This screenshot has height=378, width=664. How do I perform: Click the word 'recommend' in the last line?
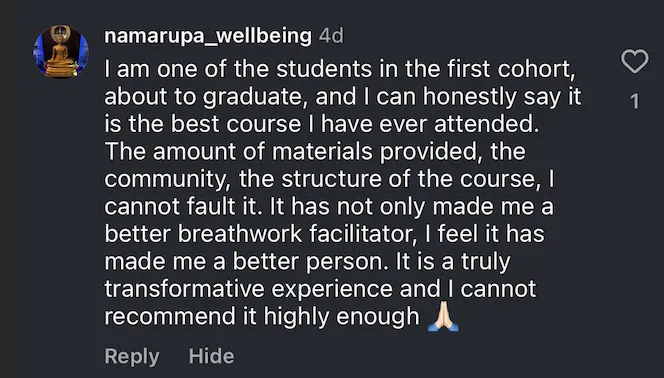(170, 317)
